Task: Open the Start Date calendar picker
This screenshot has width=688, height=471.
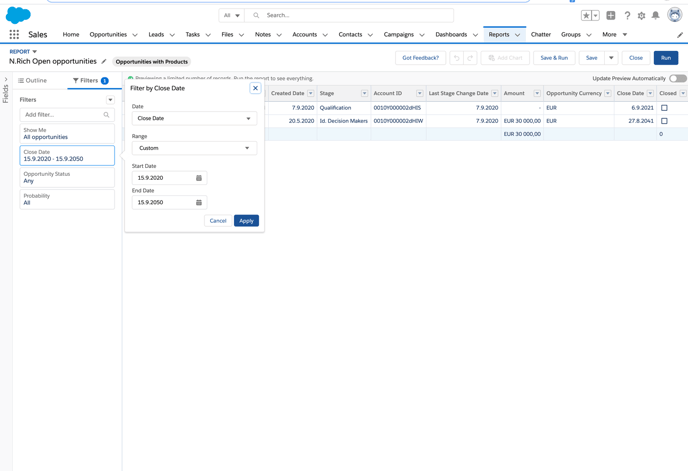Action: click(x=199, y=178)
